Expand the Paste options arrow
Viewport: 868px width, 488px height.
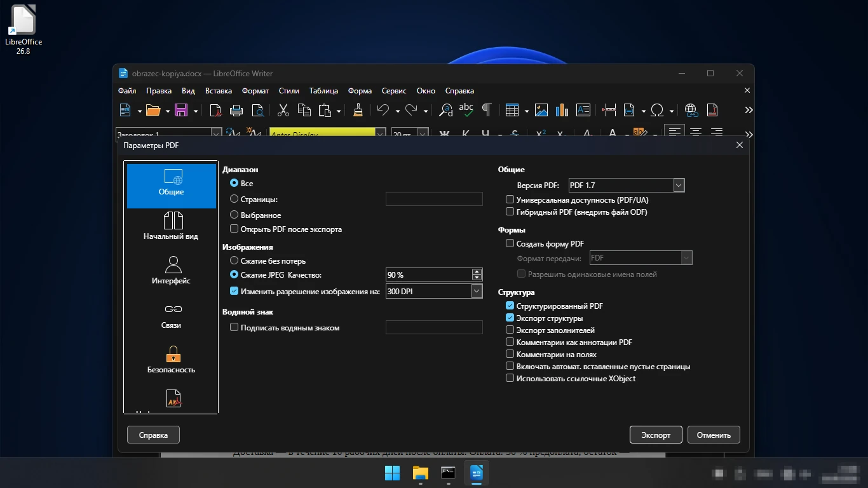[339, 111]
